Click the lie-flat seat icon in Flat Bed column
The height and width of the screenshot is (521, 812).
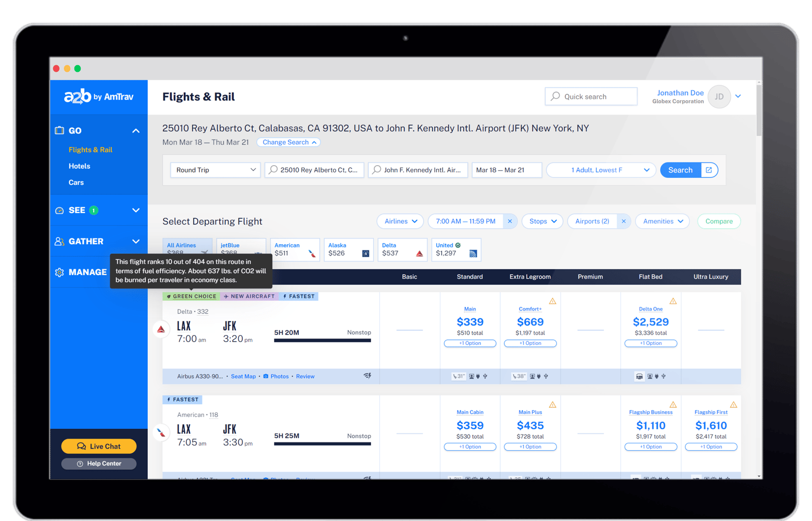[x=640, y=376]
